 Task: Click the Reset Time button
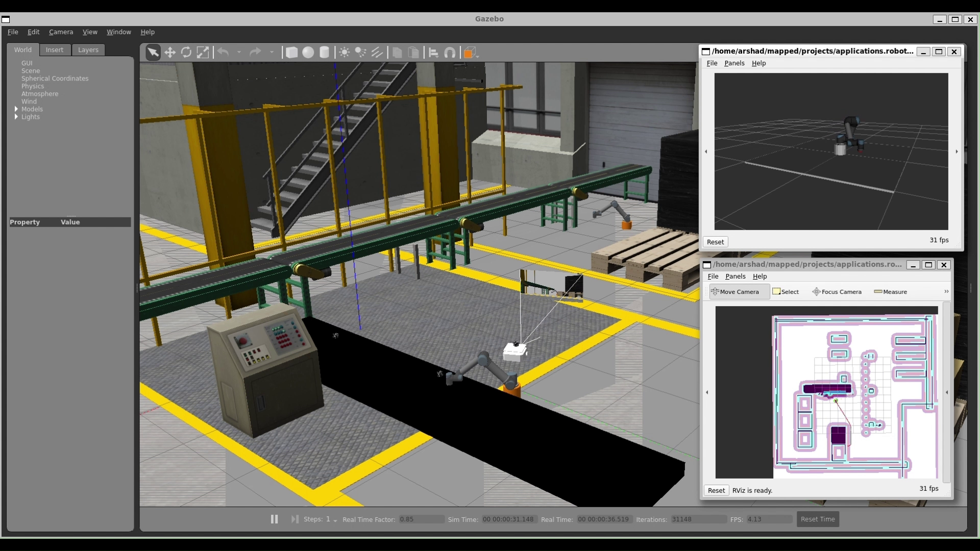tap(817, 519)
